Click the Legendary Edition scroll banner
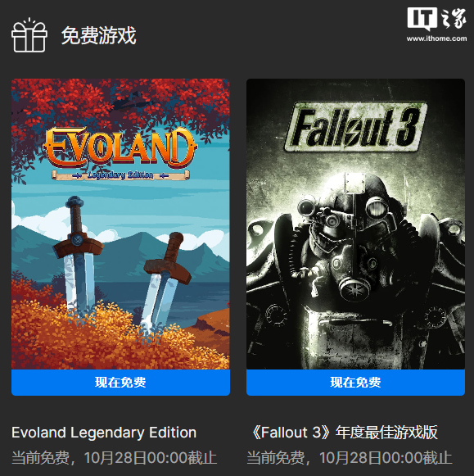The image size is (474, 476). tap(120, 175)
